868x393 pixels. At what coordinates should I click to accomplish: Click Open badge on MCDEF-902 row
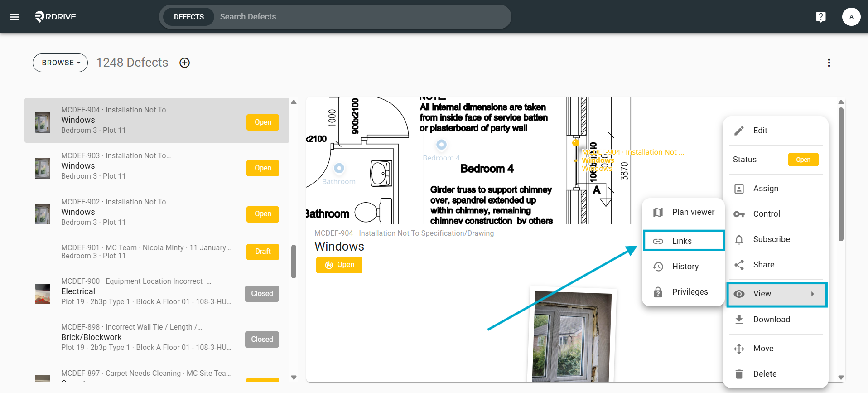(x=263, y=214)
